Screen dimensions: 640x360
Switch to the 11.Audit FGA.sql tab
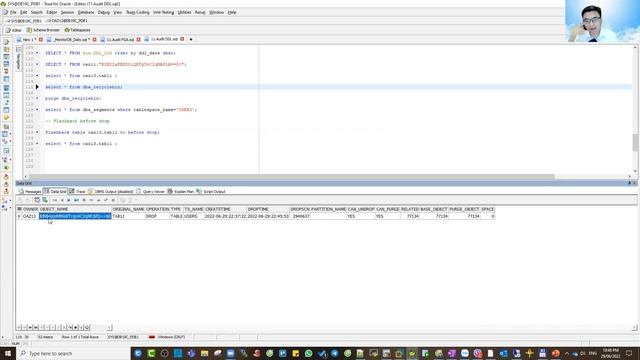click(x=118, y=40)
